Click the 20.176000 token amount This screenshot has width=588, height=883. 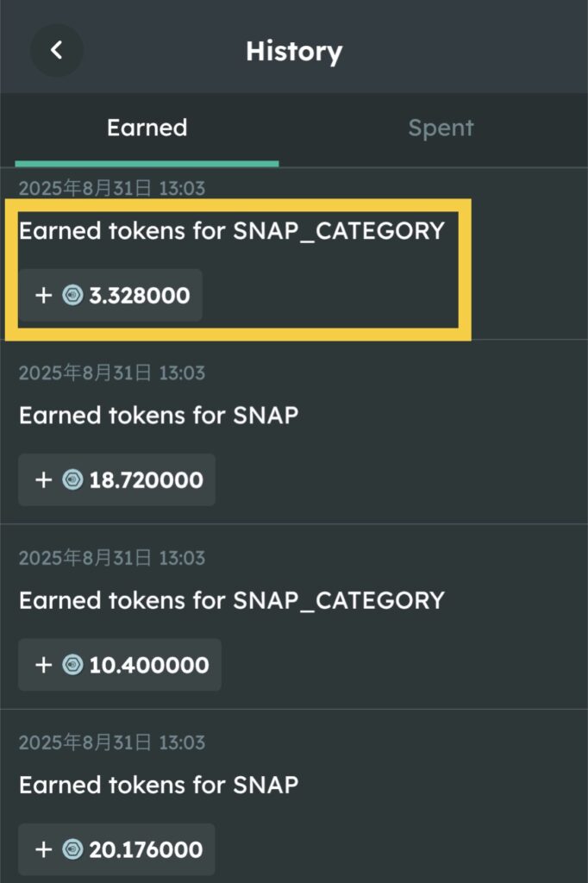146,849
